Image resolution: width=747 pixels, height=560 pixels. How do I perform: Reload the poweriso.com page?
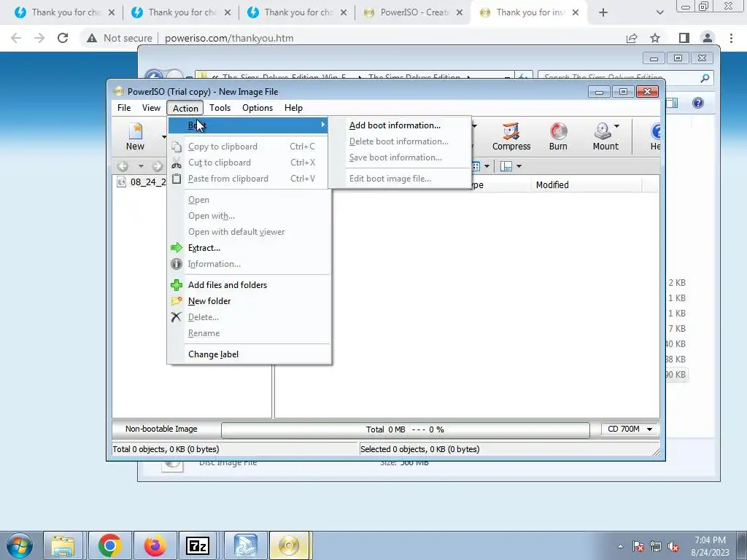63,38
